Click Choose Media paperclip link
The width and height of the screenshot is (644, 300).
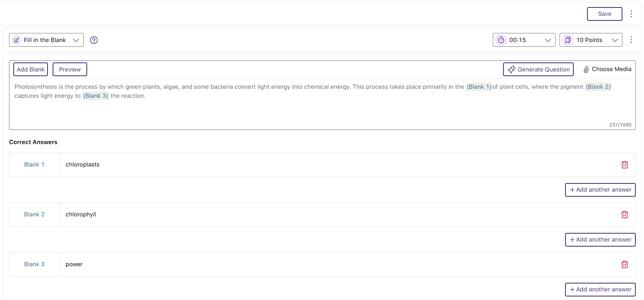(607, 69)
